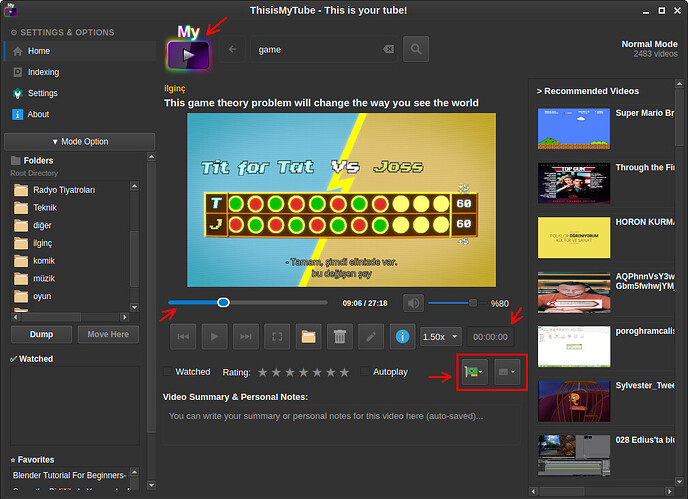Open the Super Mario recommended thumbnail

[574, 129]
